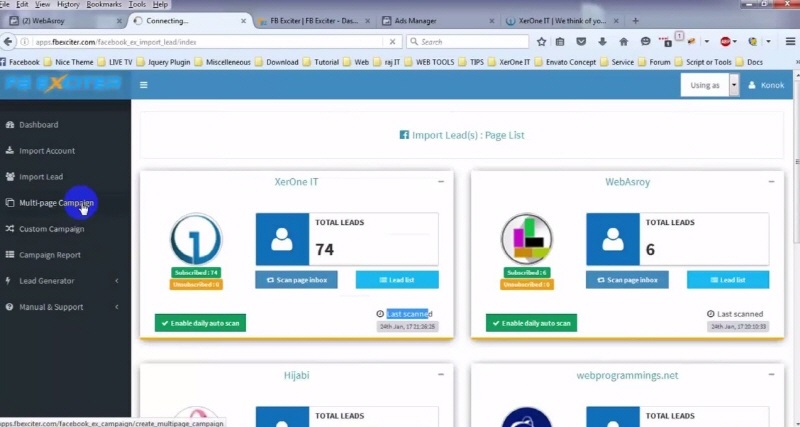
Task: Close the Connecting tab
Action: coord(243,21)
